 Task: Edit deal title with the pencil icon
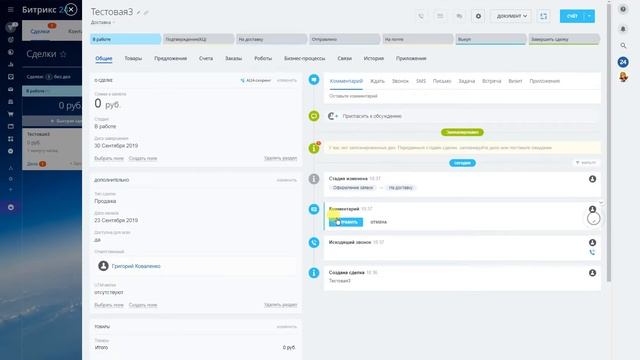139,13
